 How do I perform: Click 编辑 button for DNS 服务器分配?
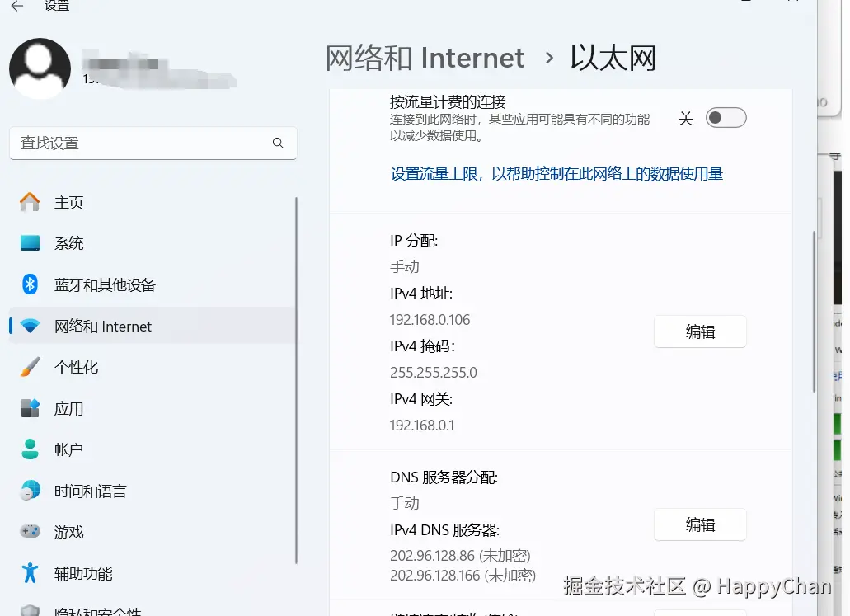click(700, 524)
